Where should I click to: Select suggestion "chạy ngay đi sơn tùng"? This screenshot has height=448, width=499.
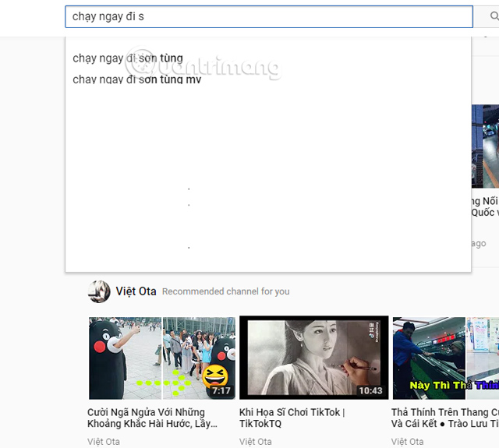[x=128, y=58]
